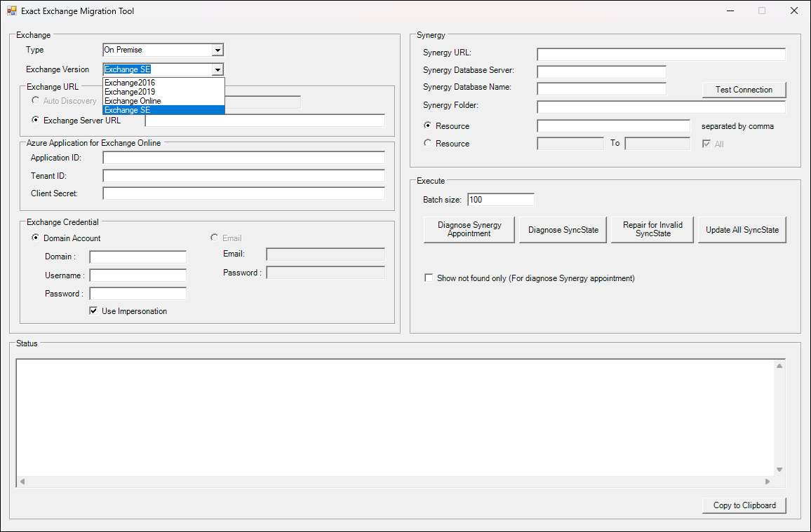Pick Exchange Online from the dropdown list
This screenshot has width=811, height=532.
click(x=133, y=101)
